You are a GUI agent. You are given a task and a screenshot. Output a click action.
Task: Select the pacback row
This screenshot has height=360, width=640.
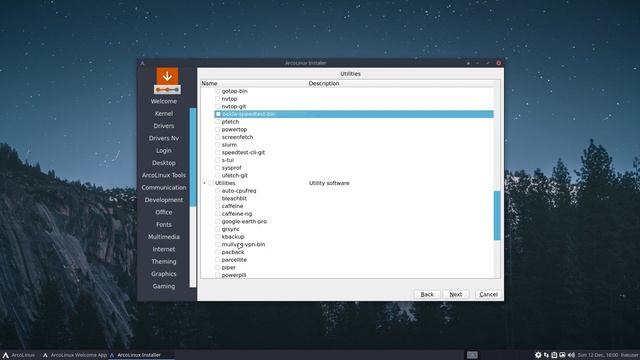(x=353, y=252)
